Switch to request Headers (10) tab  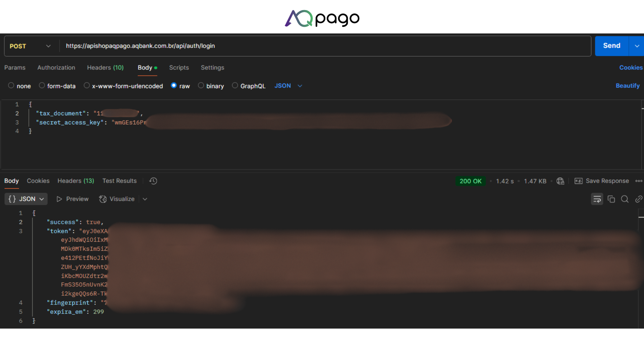(x=105, y=68)
